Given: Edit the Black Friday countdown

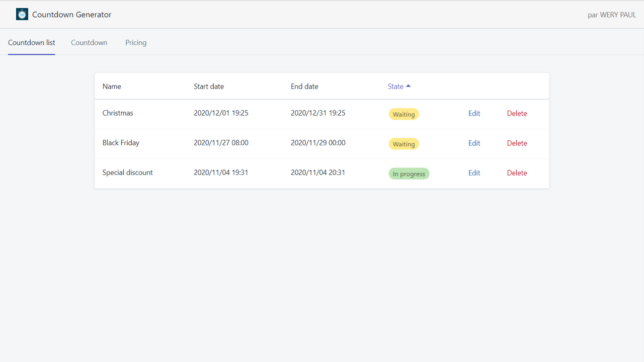Looking at the screenshot, I should pos(474,143).
